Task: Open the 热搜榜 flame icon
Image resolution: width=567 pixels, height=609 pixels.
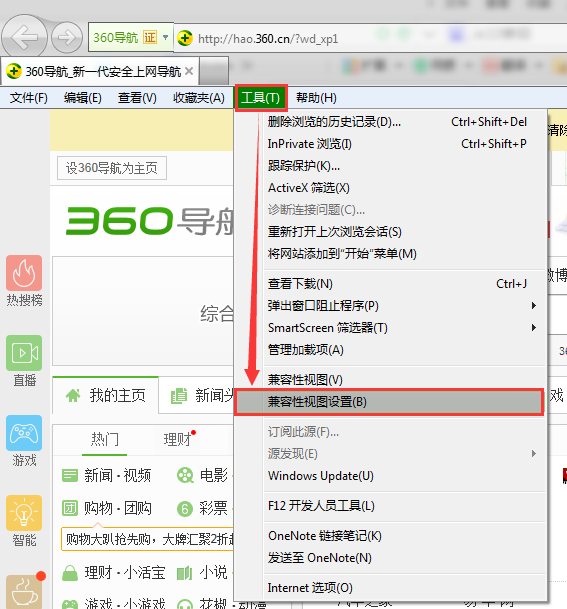Action: tap(24, 273)
